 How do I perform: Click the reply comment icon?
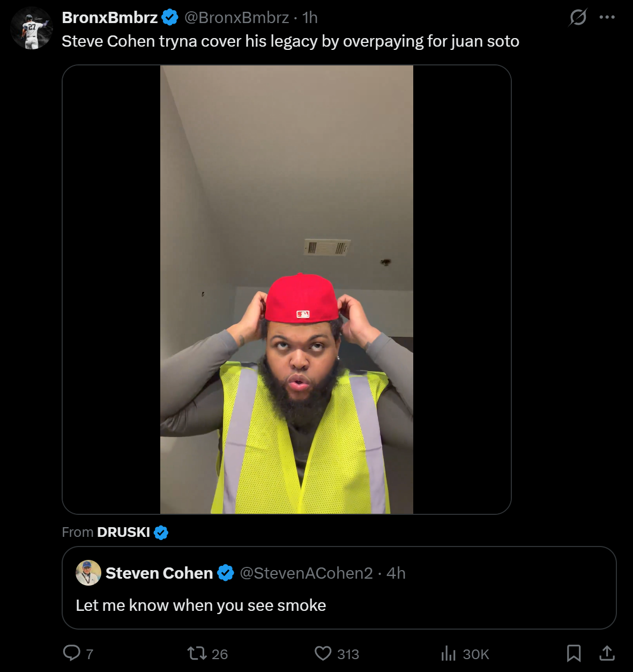pyautogui.click(x=71, y=653)
